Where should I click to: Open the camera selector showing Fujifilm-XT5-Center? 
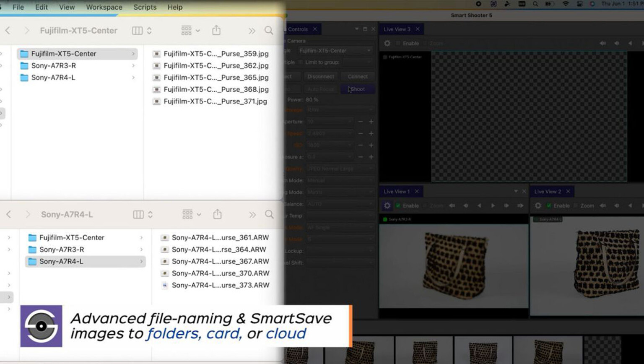335,50
